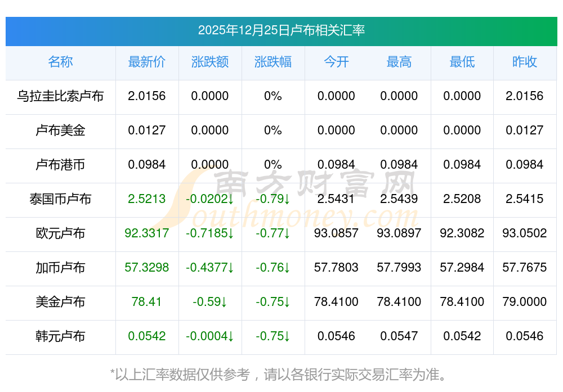
Task: Select the 加币卢布 currency pair
Action: point(60,268)
